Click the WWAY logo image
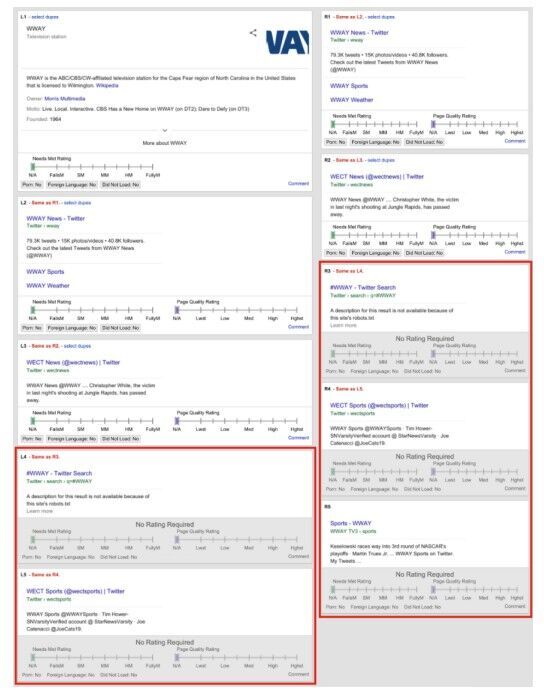 (287, 42)
